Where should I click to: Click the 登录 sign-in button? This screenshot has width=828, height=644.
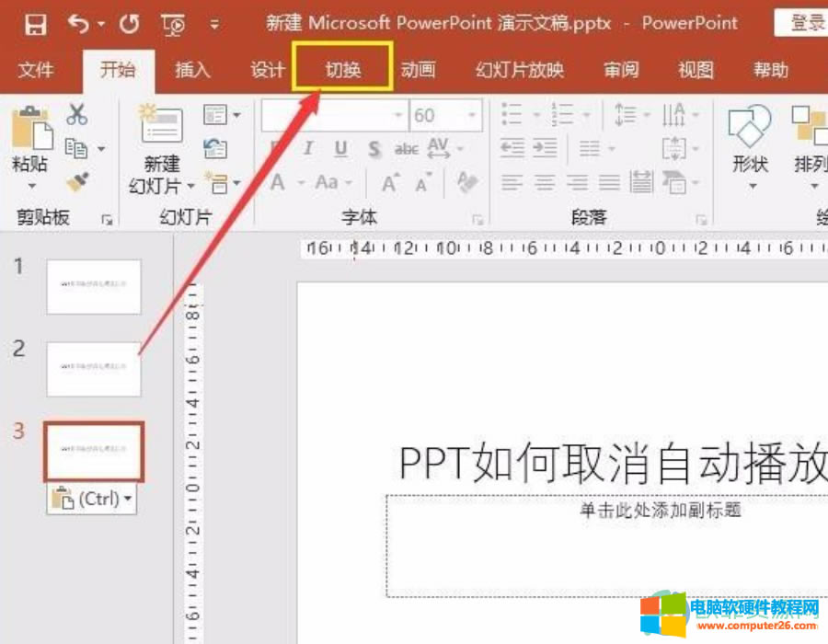pos(804,23)
